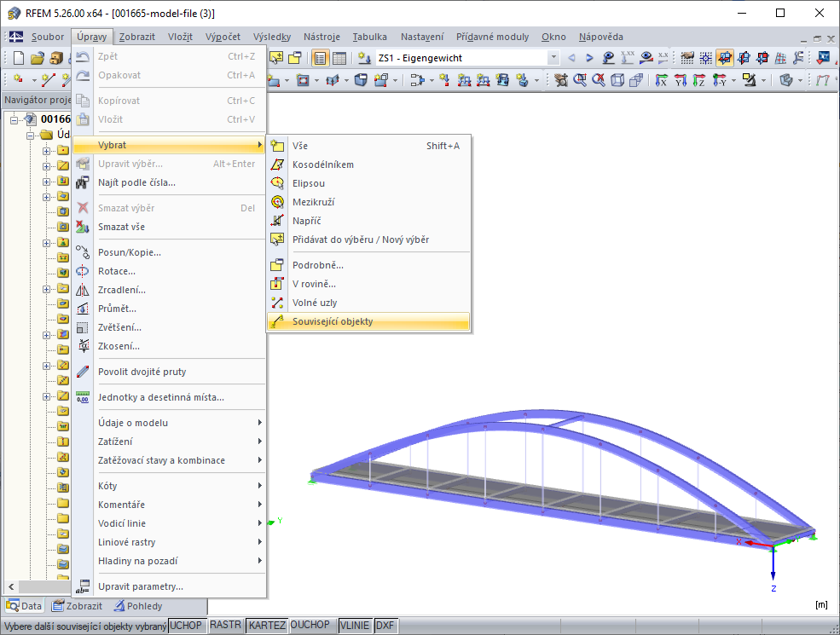Image resolution: width=840 pixels, height=635 pixels.
Task: Select Související objekty in submenu
Action: coord(368,321)
